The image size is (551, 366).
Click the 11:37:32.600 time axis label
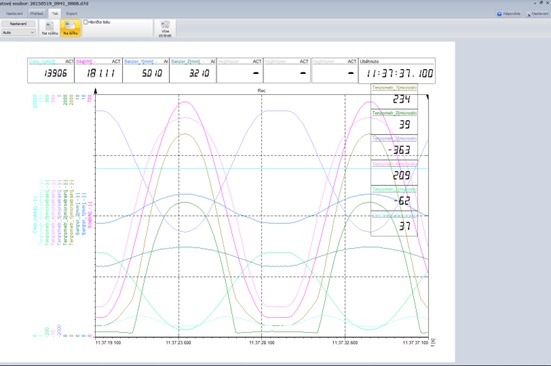tap(345, 342)
